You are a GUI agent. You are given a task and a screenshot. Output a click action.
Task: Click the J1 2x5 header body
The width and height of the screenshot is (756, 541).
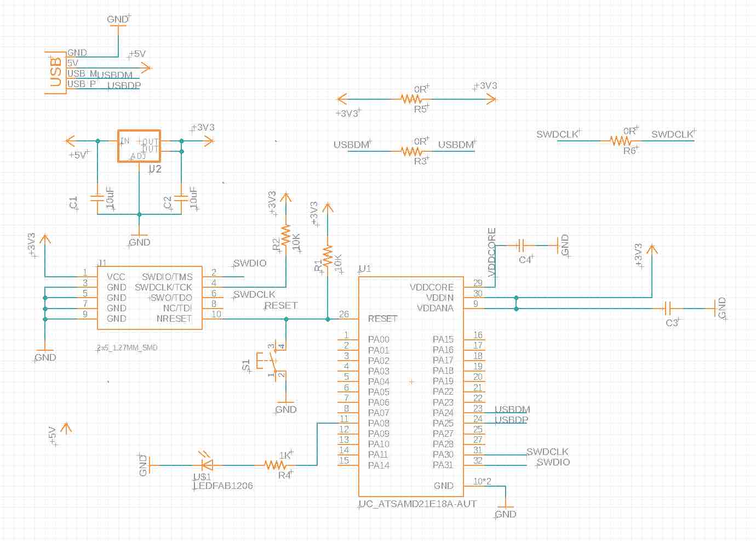(x=150, y=298)
